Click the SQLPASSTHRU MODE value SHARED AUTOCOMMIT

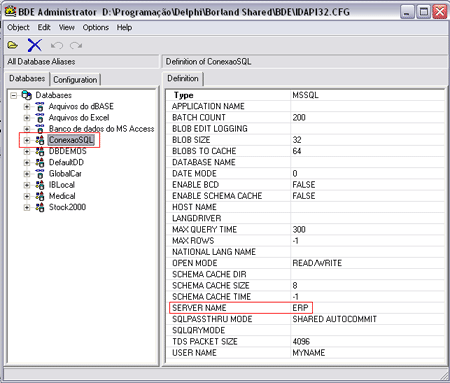pyautogui.click(x=334, y=319)
